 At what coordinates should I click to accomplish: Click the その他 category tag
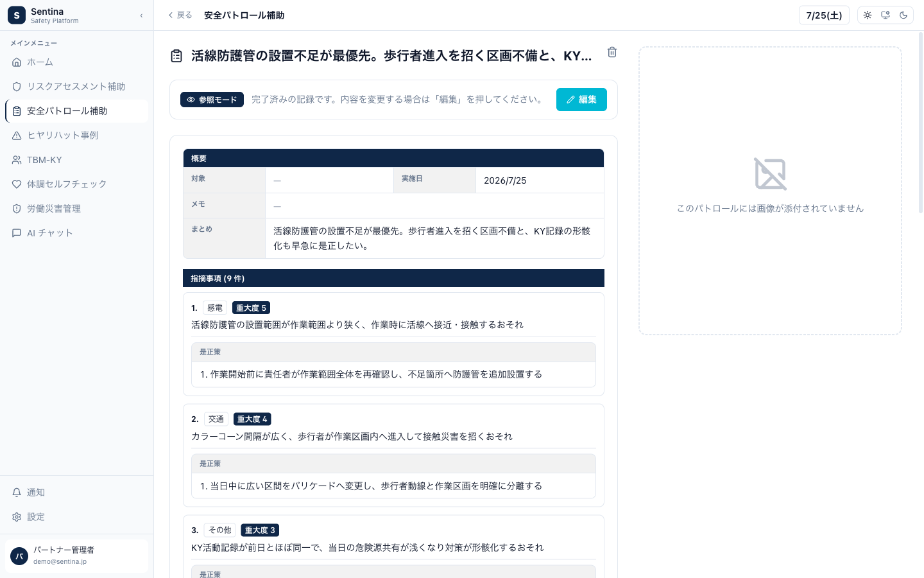[219, 530]
